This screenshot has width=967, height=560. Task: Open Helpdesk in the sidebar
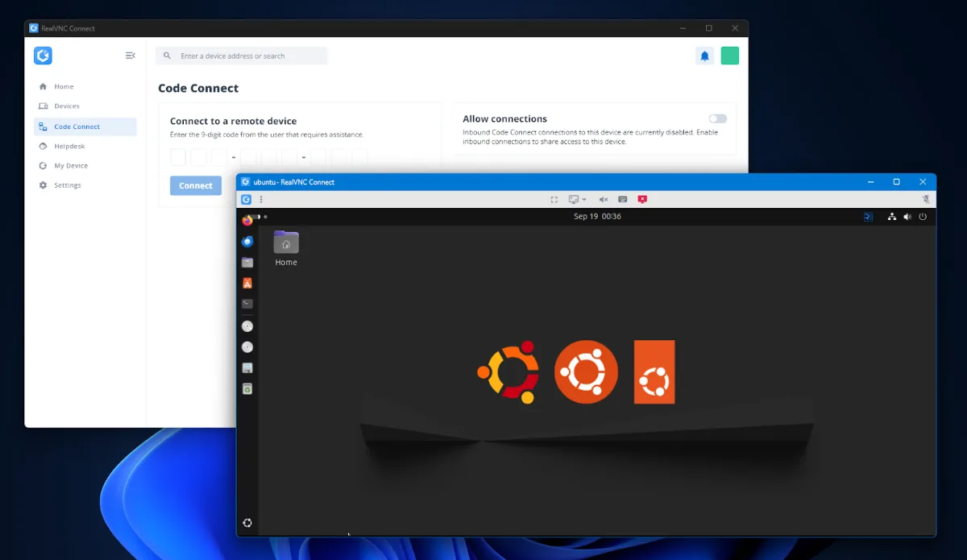click(85, 146)
